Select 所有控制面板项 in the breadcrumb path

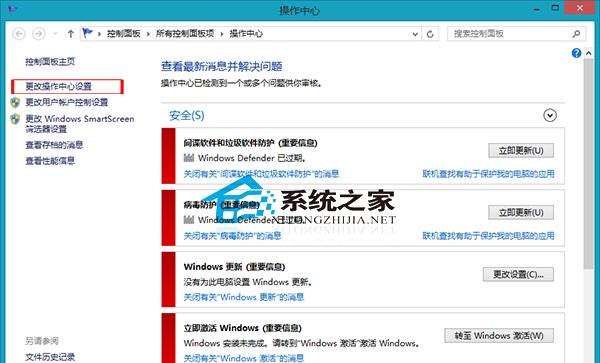coord(185,34)
